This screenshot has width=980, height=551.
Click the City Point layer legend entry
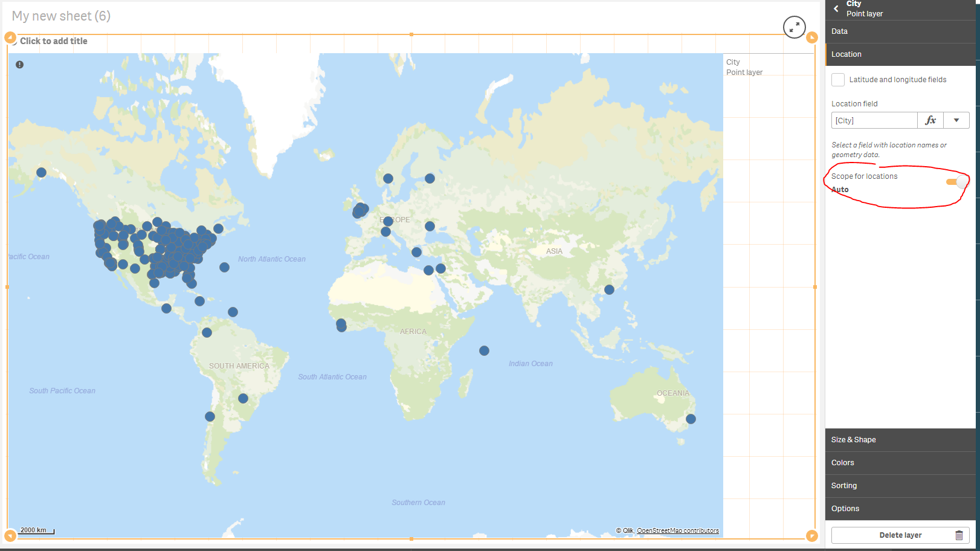[x=744, y=67]
